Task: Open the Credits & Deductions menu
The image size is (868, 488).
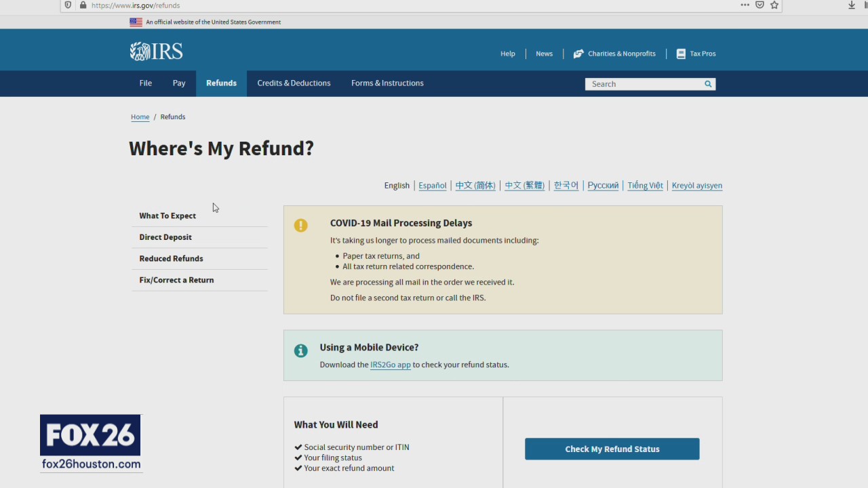Action: pos(294,83)
